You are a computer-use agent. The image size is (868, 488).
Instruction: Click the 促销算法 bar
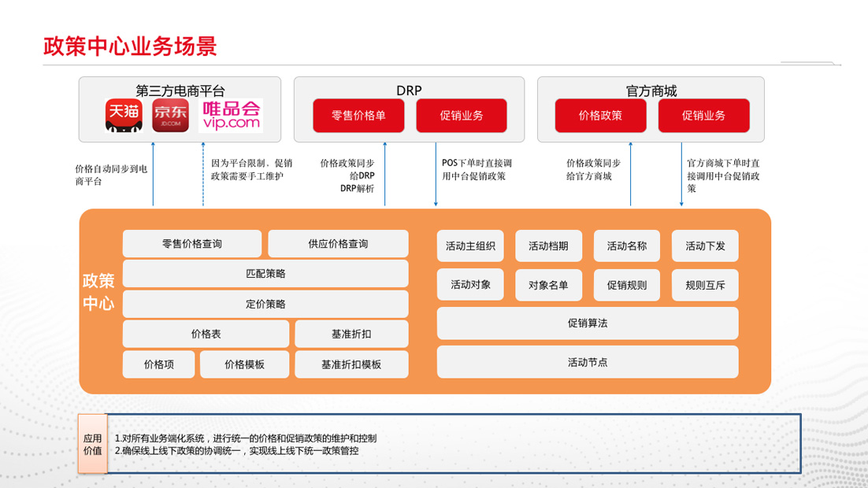(x=588, y=323)
